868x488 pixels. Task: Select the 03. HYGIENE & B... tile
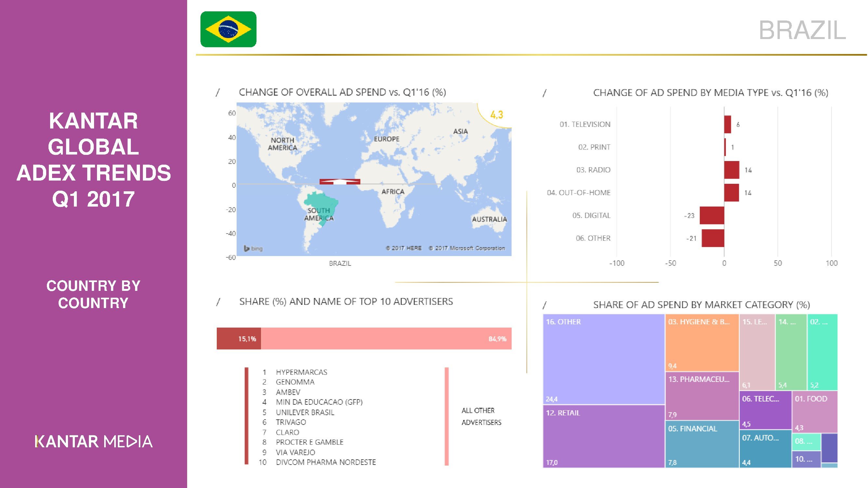pyautogui.click(x=702, y=343)
